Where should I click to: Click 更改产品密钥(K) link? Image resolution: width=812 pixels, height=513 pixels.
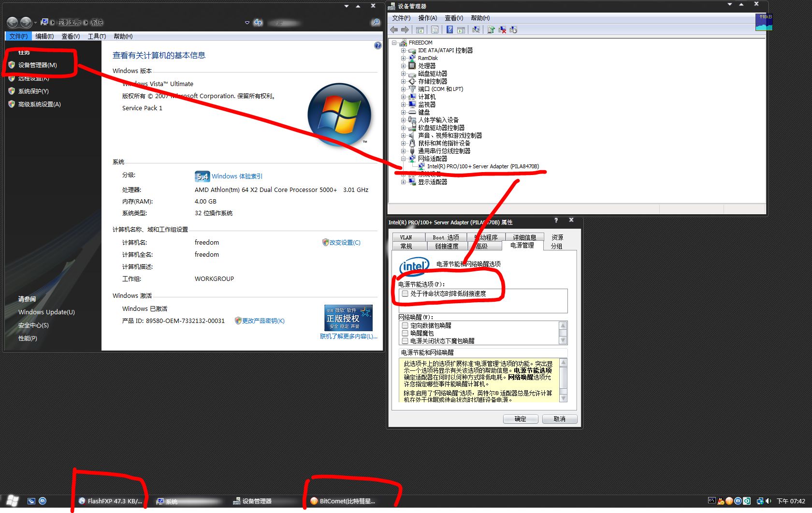[x=263, y=321]
